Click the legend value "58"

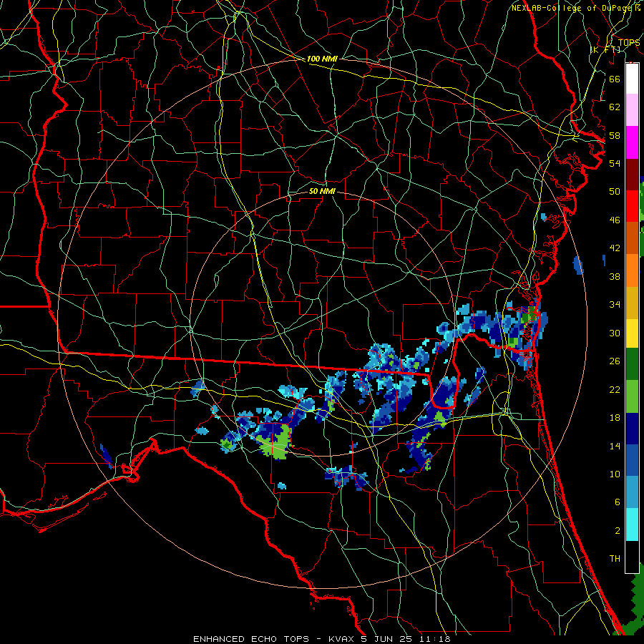615,135
